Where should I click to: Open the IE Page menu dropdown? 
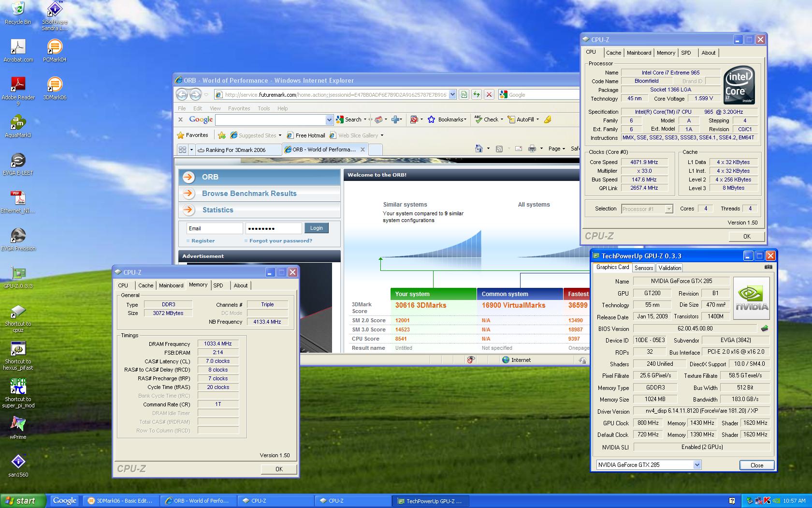tap(557, 149)
